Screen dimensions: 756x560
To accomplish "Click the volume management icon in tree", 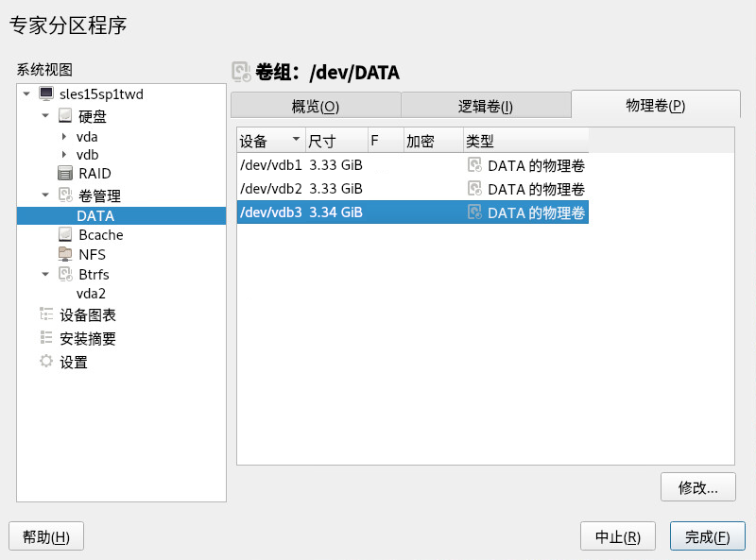I will pos(65,195).
